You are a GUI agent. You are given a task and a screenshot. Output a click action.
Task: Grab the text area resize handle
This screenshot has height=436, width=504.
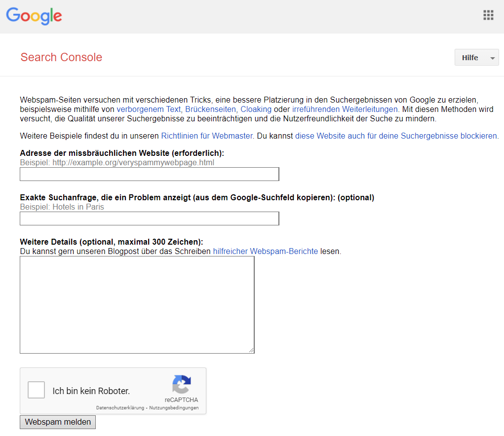[x=251, y=350]
